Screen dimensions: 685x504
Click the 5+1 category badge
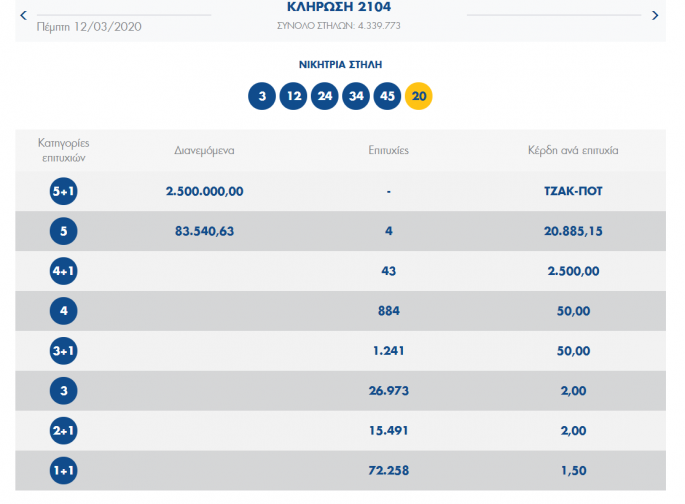click(x=65, y=191)
